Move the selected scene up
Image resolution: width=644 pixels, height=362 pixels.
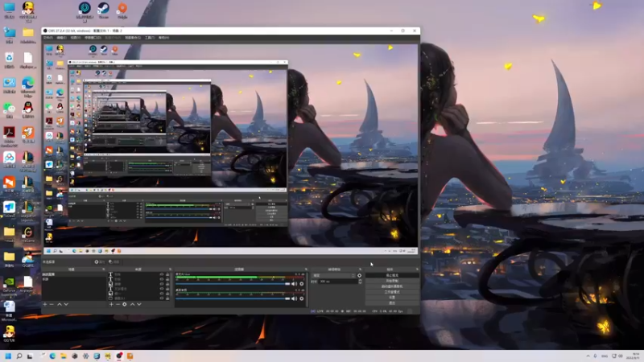coord(59,304)
